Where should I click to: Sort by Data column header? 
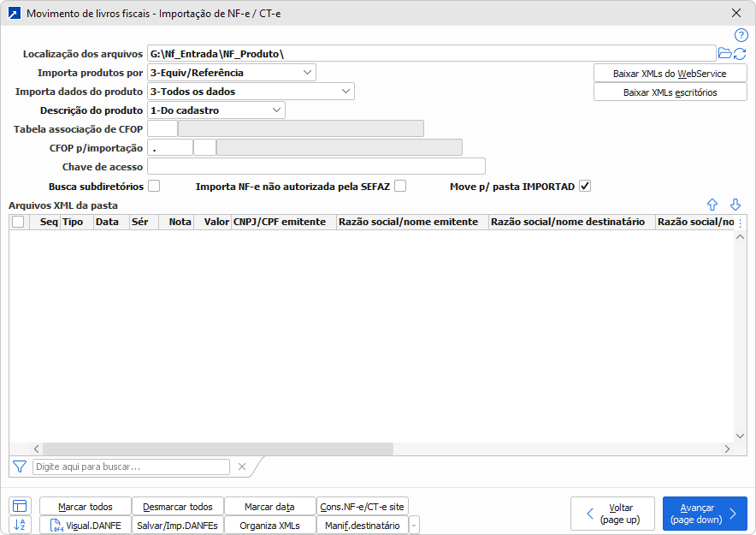tap(111, 222)
